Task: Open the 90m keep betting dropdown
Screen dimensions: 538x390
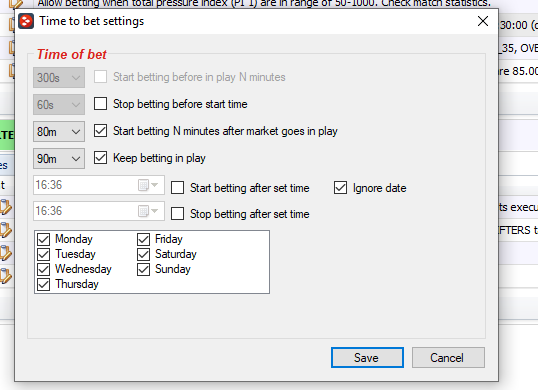Action: pos(59,158)
